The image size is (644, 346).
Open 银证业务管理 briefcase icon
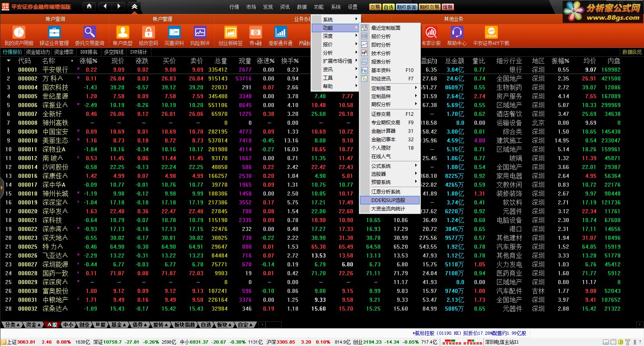54,32
